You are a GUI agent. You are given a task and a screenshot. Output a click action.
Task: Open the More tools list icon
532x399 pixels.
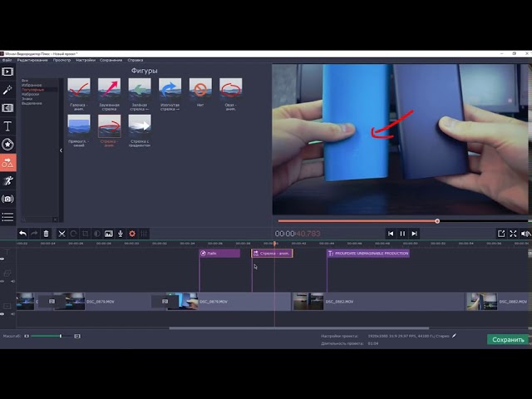pos(7,217)
